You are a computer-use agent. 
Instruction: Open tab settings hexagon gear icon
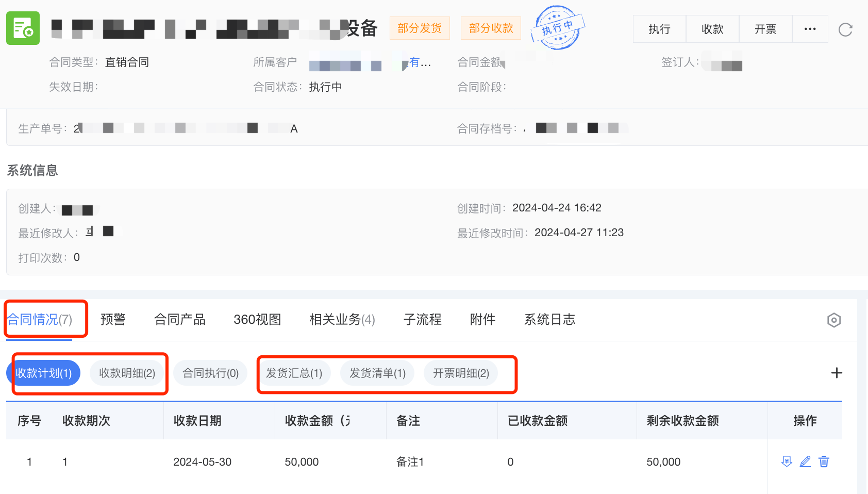pyautogui.click(x=833, y=320)
